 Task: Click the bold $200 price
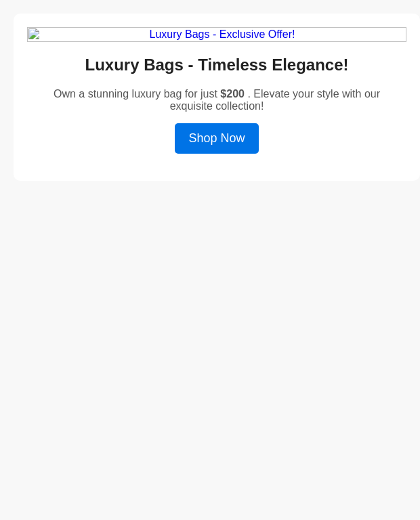(232, 94)
